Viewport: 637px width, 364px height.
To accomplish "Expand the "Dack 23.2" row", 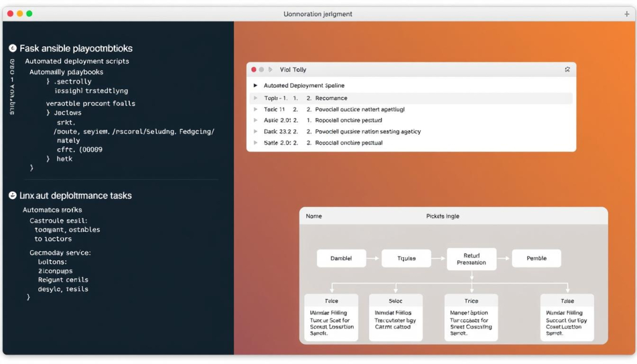I will (255, 131).
